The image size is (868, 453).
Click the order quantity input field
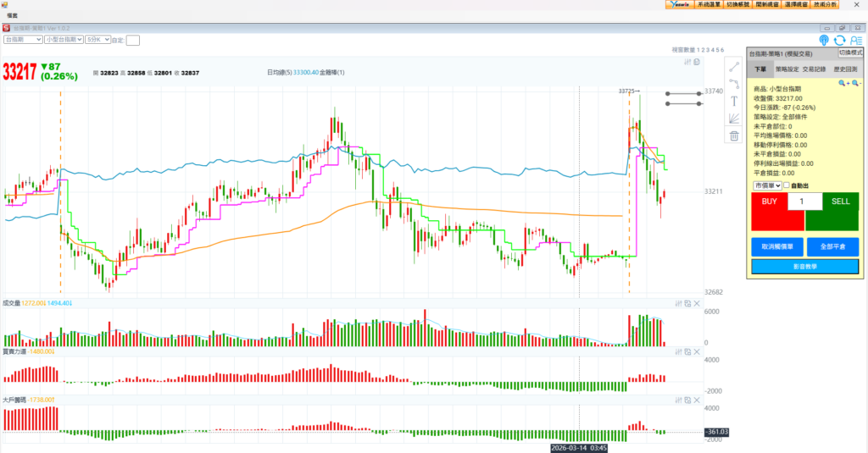[804, 202]
